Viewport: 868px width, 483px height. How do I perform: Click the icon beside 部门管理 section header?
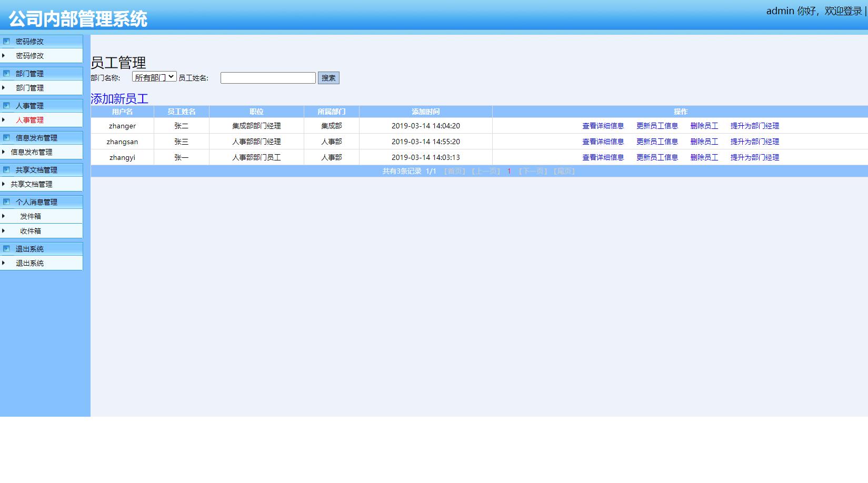tap(6, 73)
